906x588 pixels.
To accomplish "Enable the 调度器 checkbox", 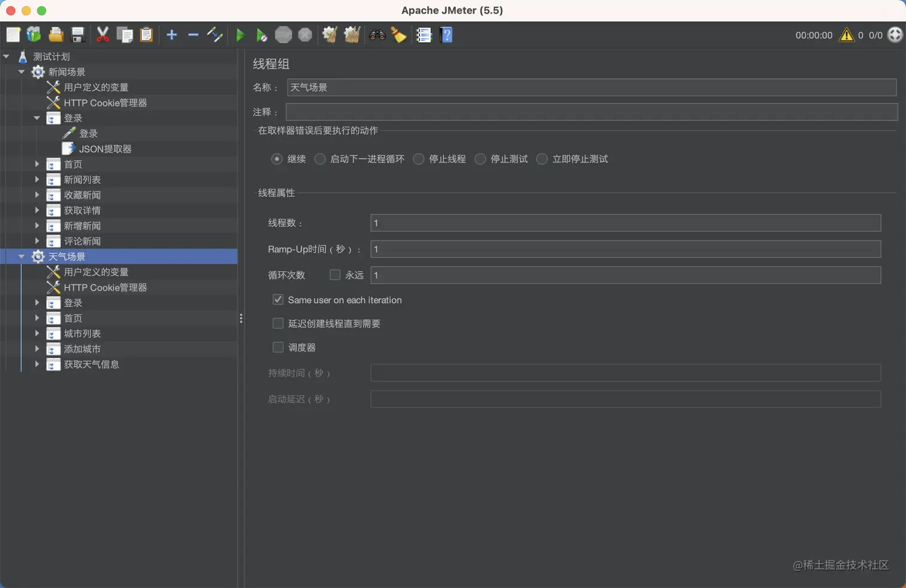I will 278,347.
